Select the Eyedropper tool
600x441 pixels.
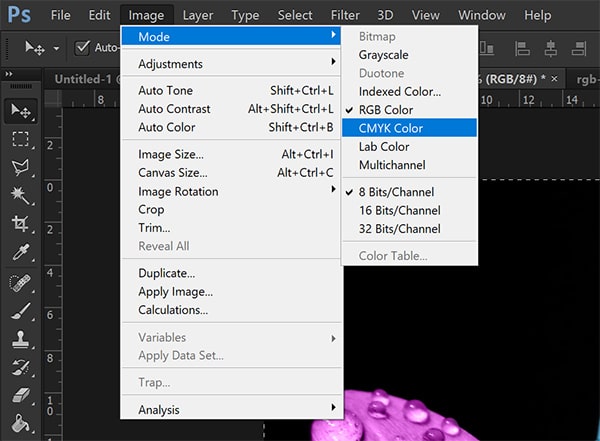(20, 252)
